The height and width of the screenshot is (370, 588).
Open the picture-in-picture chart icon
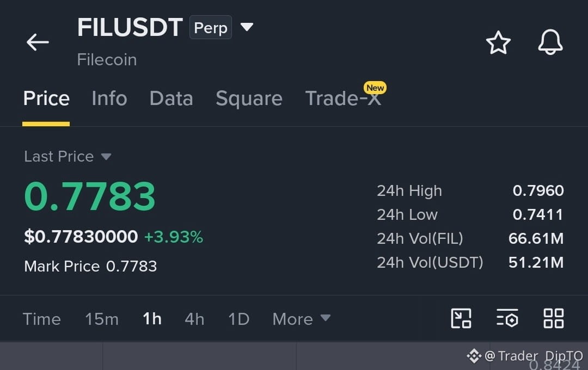[461, 318]
